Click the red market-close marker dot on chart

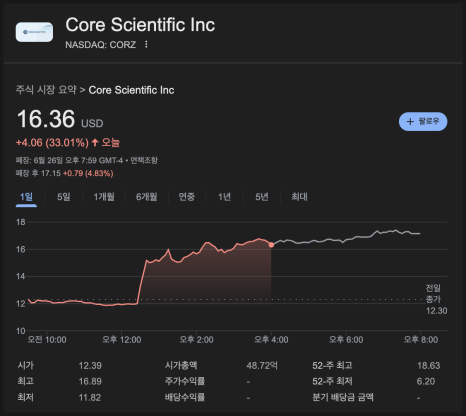[x=271, y=245]
